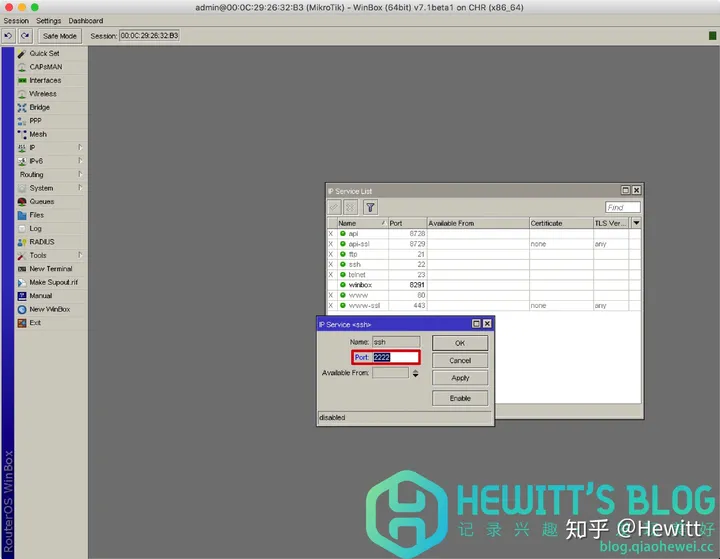Click Apply in the IP Service ssh dialog
Screen dimensions: 720x559
click(460, 378)
